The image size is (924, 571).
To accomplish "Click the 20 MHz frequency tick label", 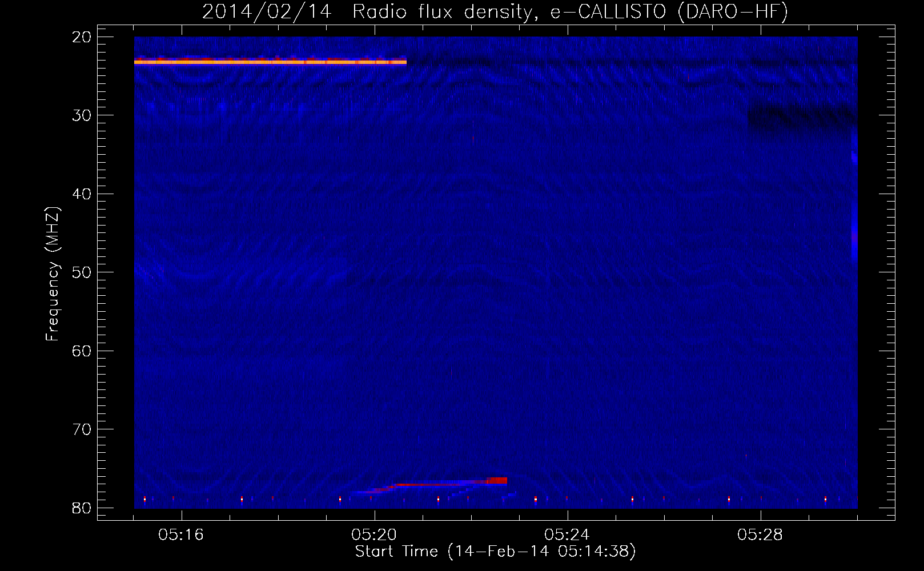I will tap(83, 37).
